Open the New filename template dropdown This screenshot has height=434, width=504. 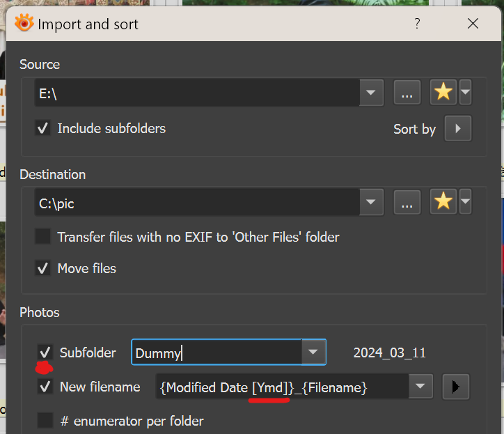click(x=419, y=387)
